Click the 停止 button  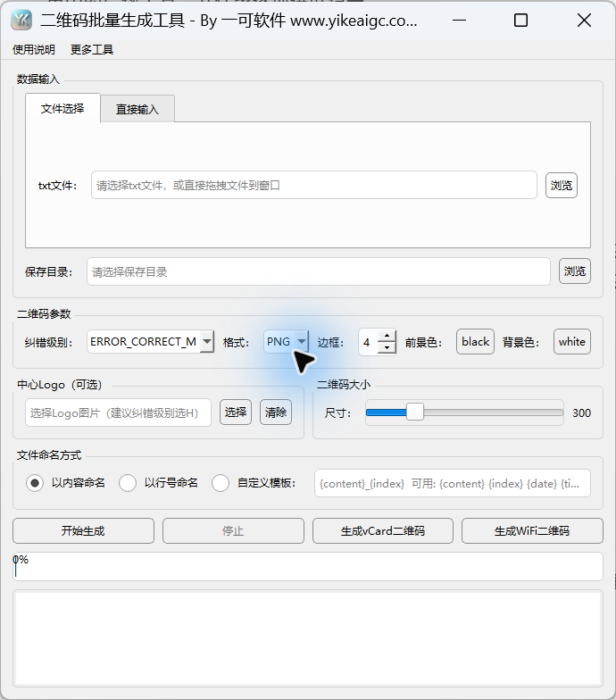[x=233, y=530]
